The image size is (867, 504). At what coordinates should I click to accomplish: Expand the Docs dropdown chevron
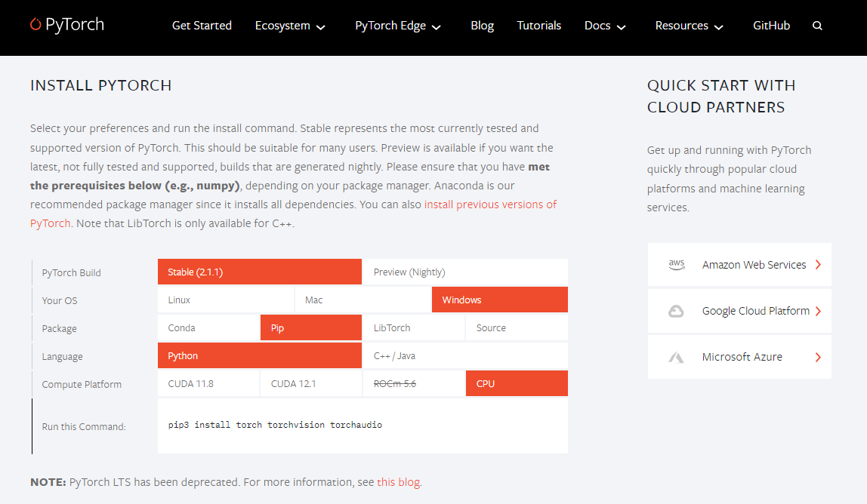[621, 27]
